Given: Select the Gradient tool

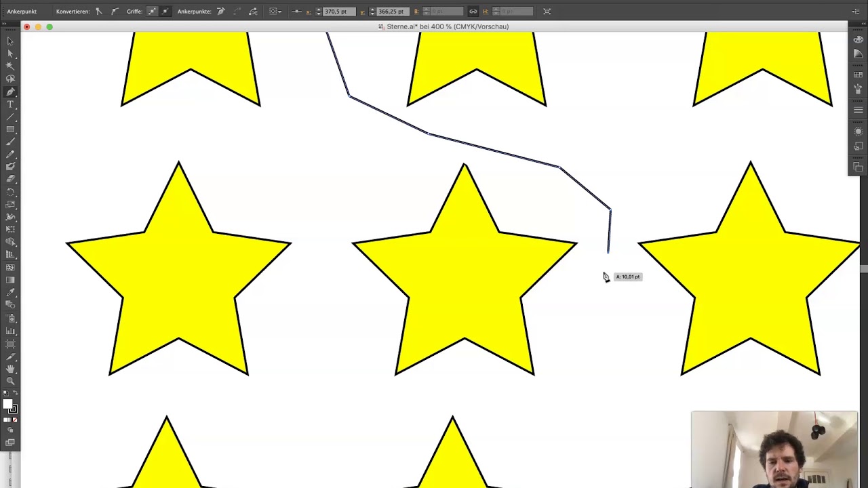Looking at the screenshot, I should pyautogui.click(x=10, y=279).
